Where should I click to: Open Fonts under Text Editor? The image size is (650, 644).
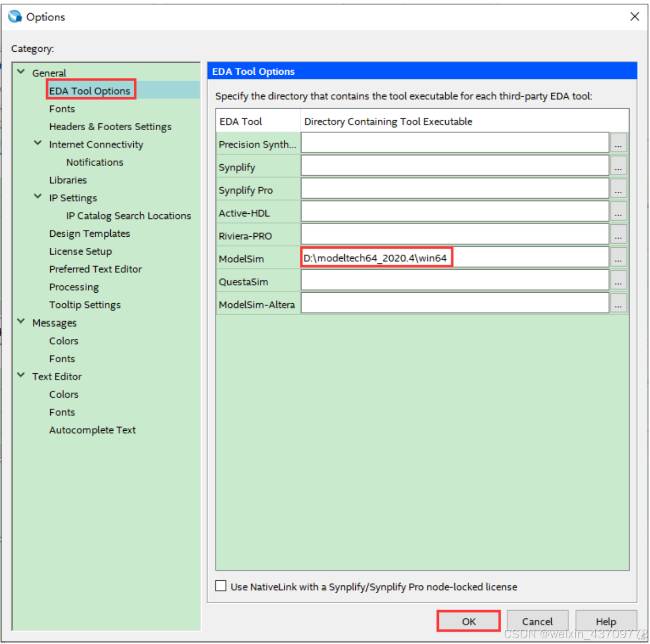(62, 412)
